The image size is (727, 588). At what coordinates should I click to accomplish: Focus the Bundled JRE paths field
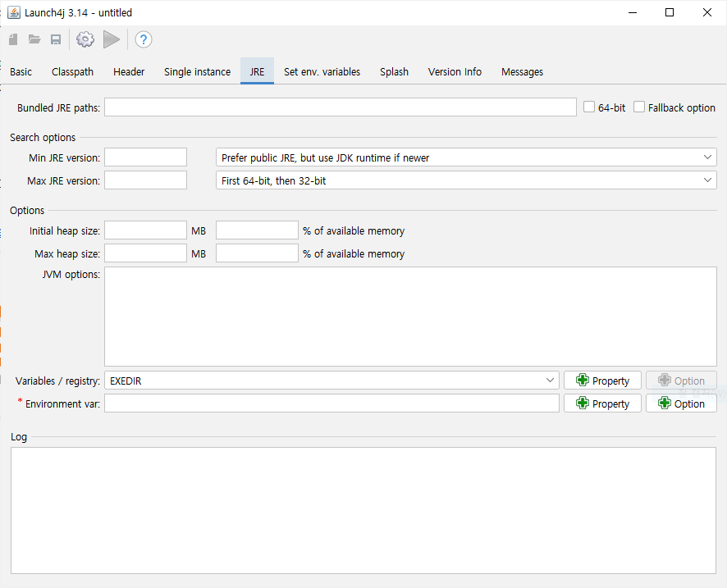[x=341, y=107]
